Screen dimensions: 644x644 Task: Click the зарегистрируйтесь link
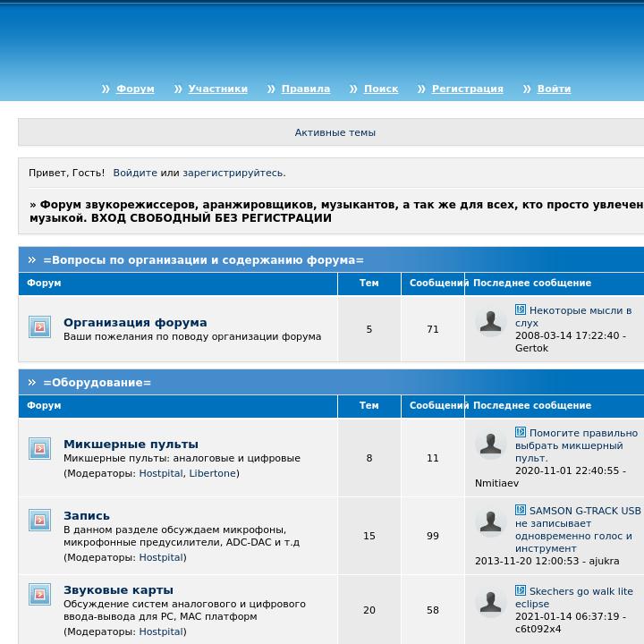coord(233,173)
